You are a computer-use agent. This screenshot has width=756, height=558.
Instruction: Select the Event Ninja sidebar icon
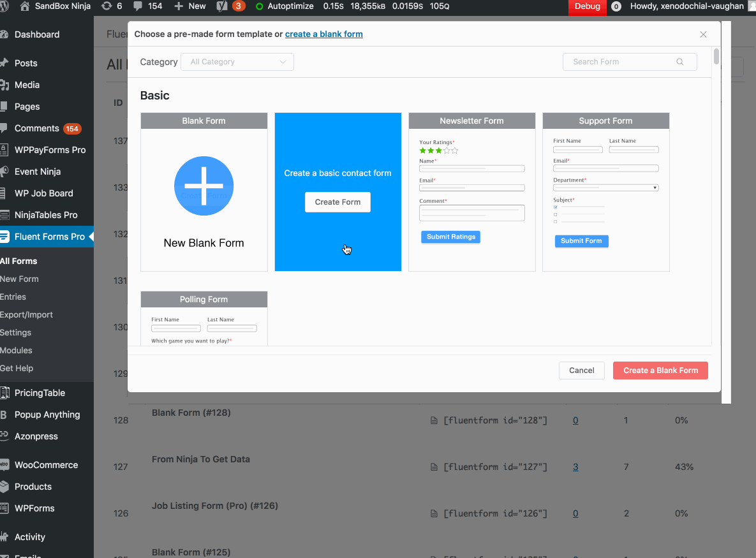pos(9,171)
